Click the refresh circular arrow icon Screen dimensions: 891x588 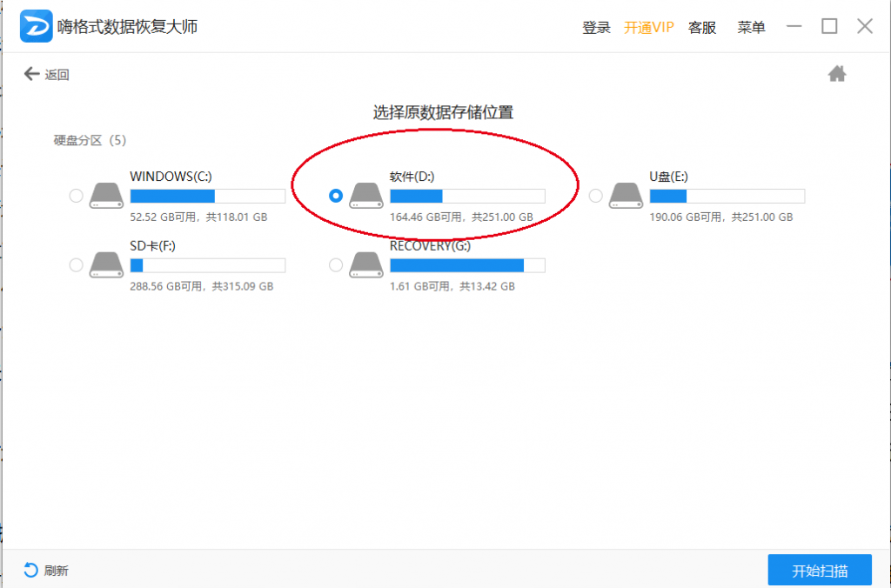[x=30, y=570]
